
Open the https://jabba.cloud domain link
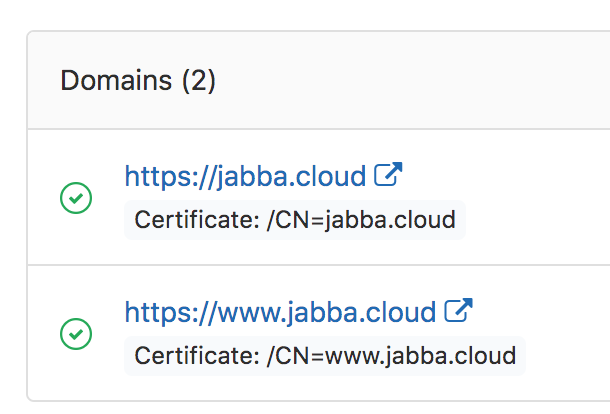pyautogui.click(x=245, y=177)
